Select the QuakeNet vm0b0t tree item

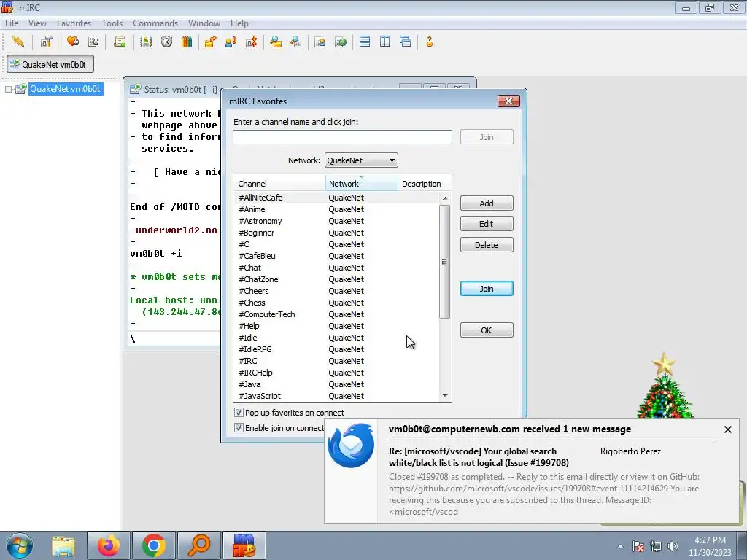pos(65,89)
